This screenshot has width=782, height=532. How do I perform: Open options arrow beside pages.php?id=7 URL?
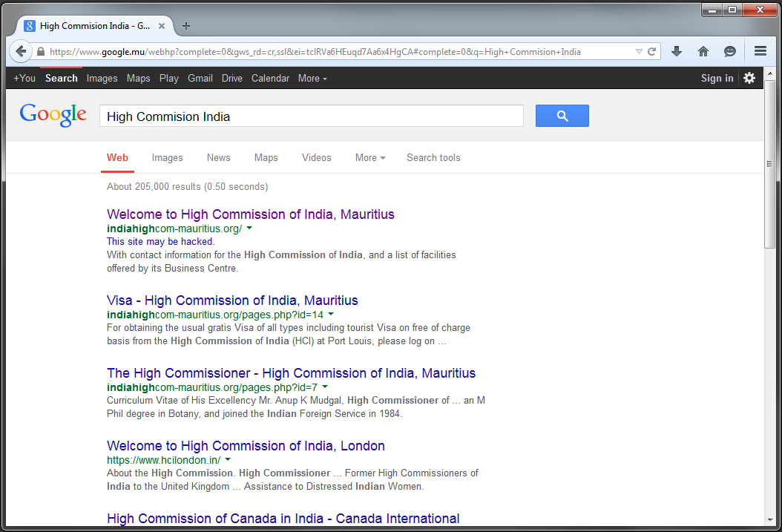pos(325,387)
